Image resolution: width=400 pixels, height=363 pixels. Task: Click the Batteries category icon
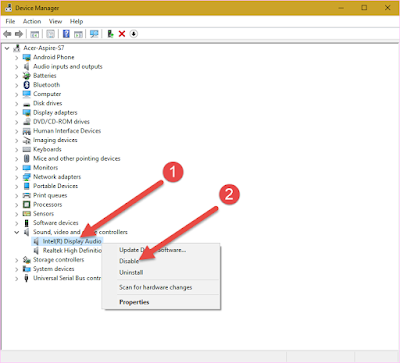tap(27, 76)
